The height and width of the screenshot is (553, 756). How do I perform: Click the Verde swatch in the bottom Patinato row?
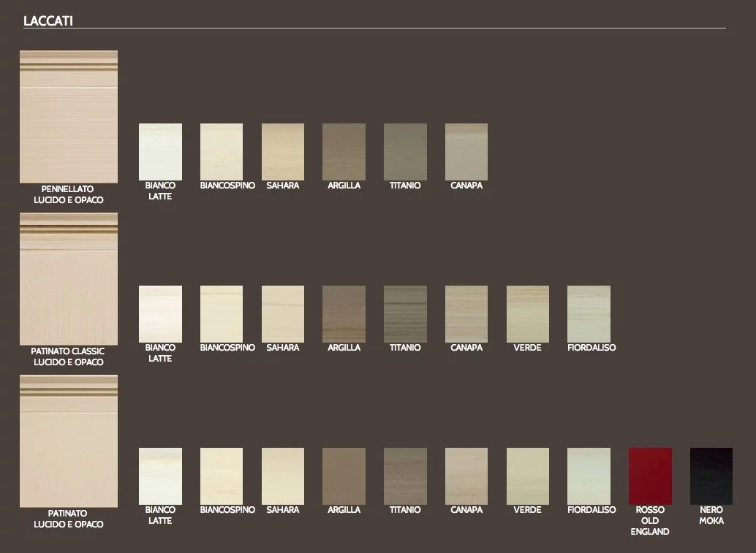coord(527,476)
